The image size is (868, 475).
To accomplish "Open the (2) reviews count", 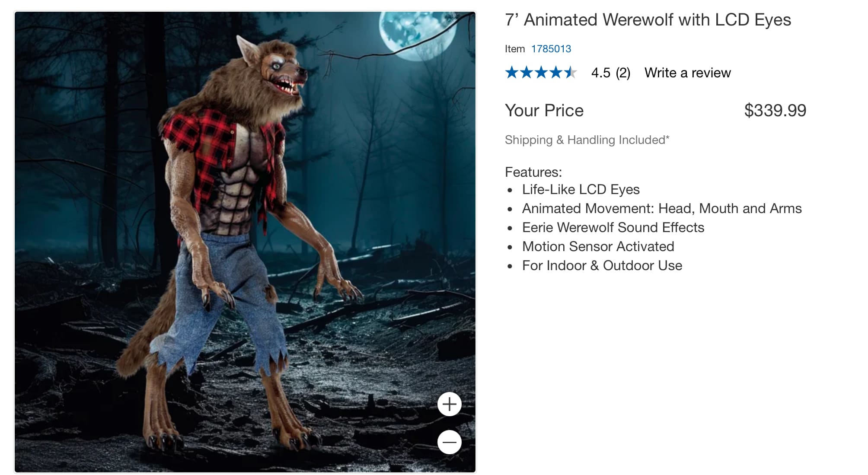I will click(x=623, y=73).
